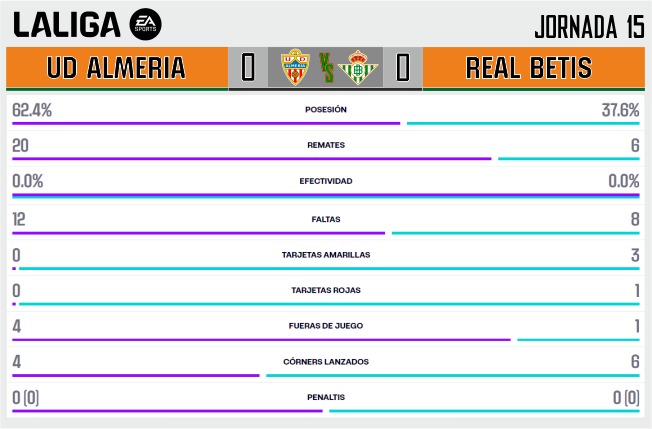
Task: Click the Real Betis crest icon
Action: [x=358, y=67]
